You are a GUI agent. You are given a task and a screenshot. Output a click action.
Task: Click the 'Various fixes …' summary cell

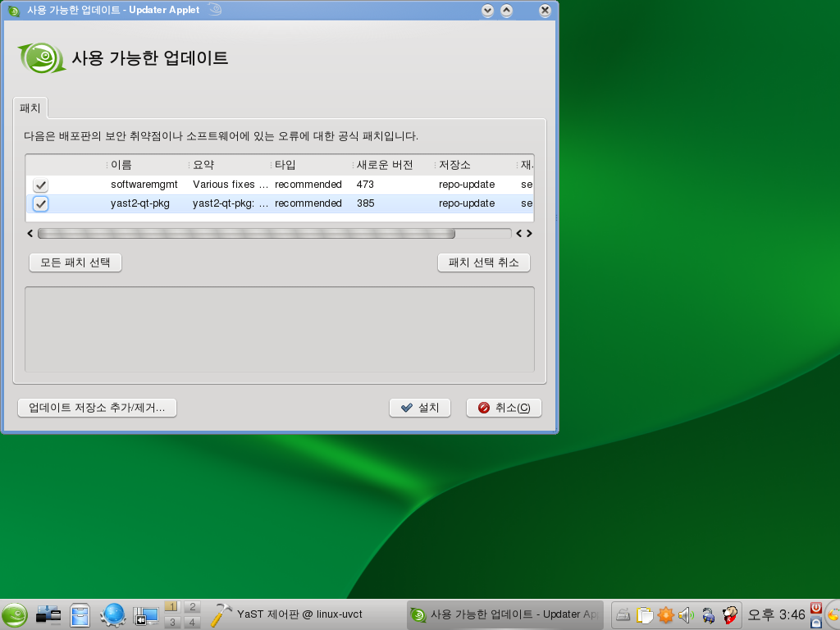point(231,185)
